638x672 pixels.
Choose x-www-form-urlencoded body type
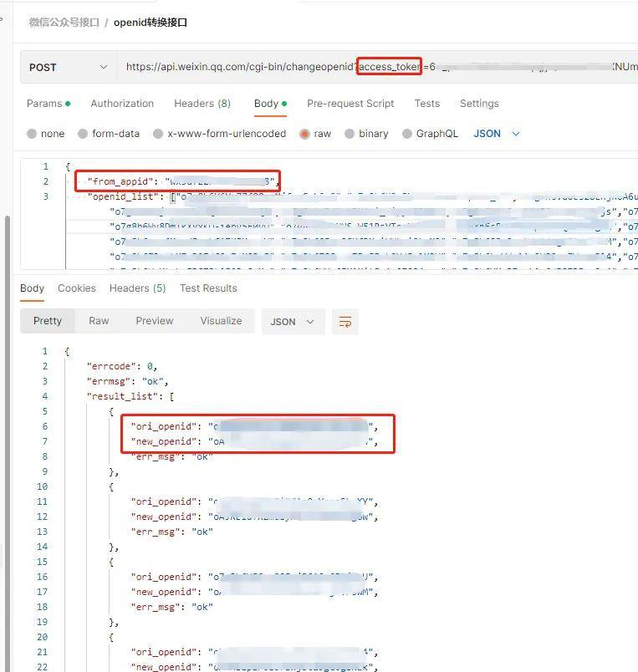[158, 134]
